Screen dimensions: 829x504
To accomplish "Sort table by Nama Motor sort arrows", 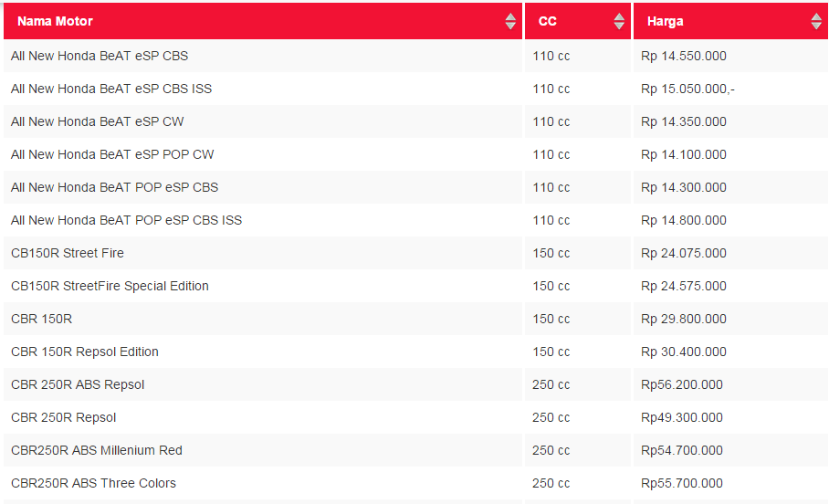I will (x=510, y=21).
